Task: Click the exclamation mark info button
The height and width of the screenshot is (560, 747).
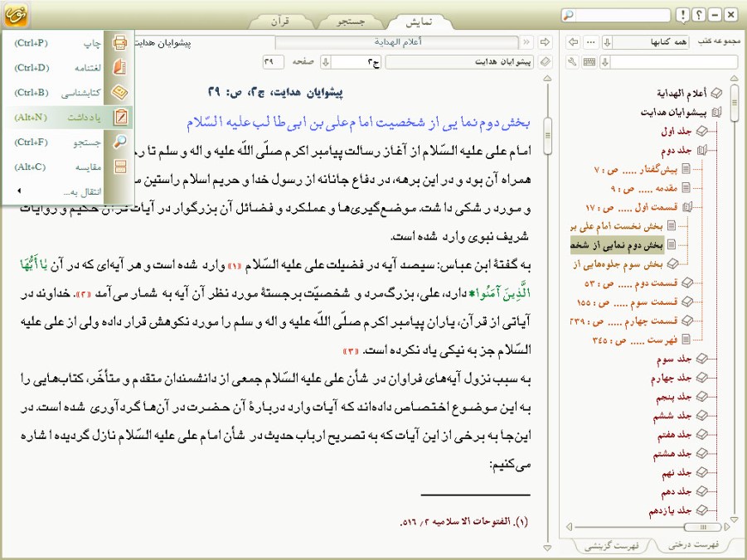Action: pos(682,15)
